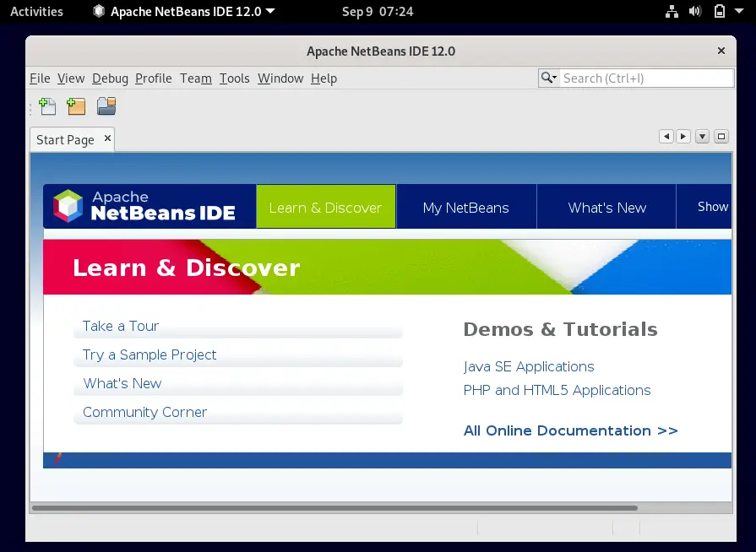756x552 pixels.
Task: Open the document list dropdown arrow
Action: [703, 137]
